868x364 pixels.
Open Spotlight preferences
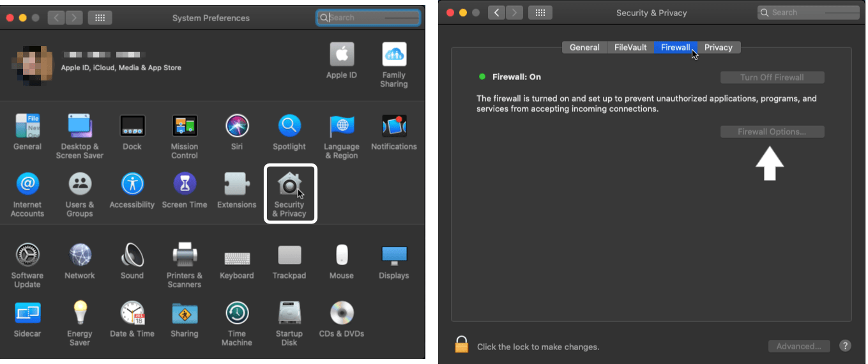289,133
